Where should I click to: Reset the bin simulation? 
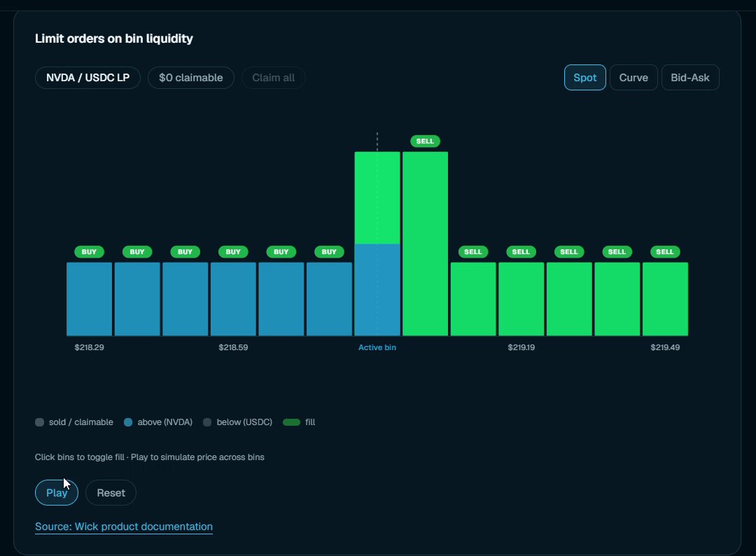111,493
